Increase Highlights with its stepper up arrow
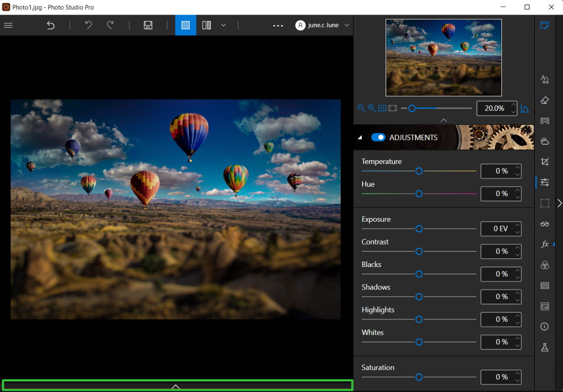This screenshot has width=563, height=392. point(518,316)
